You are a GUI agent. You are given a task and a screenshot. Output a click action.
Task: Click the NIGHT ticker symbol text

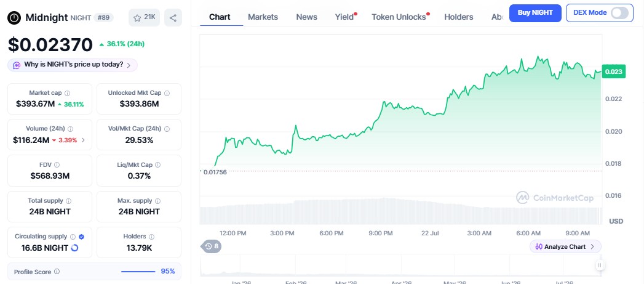[81, 18]
